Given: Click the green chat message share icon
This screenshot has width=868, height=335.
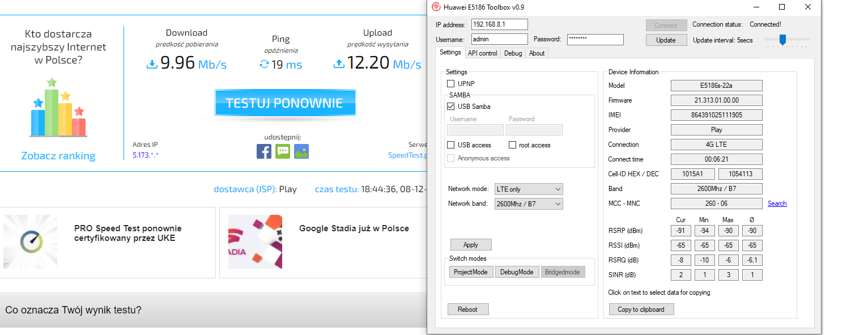Looking at the screenshot, I should pos(283,151).
